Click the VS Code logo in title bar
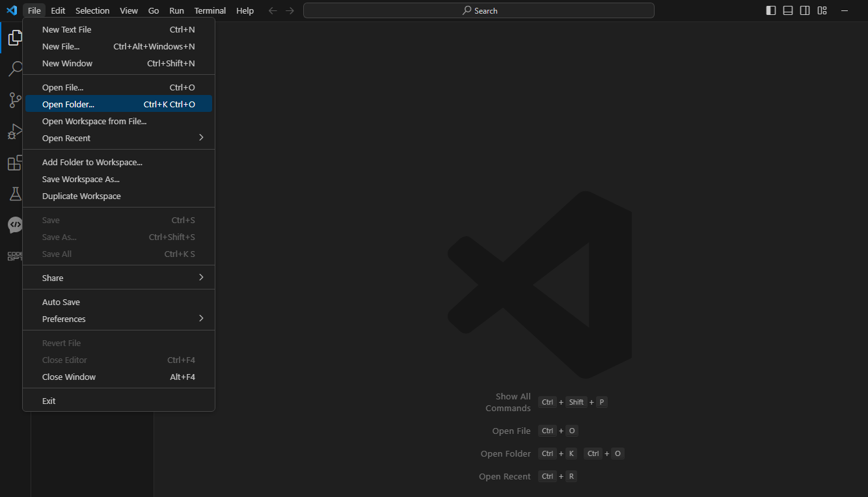 (x=11, y=10)
